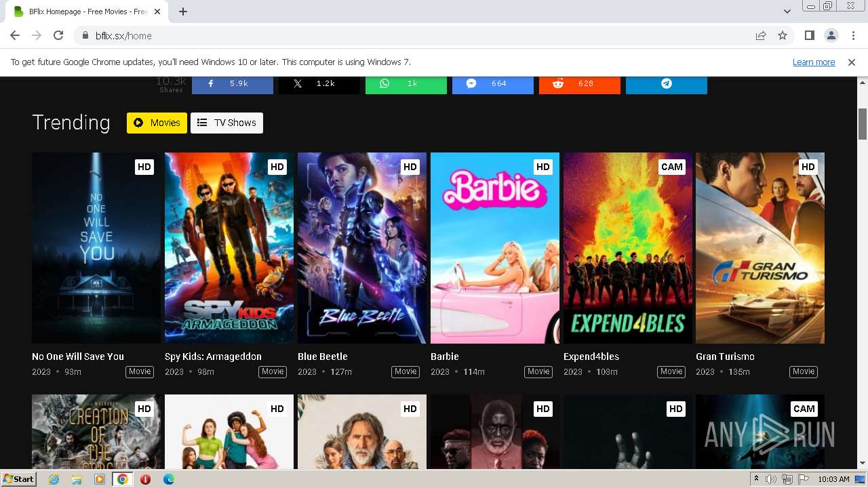Viewport: 868px width, 488px height.
Task: Open File Explorer from taskbar
Action: tap(77, 479)
